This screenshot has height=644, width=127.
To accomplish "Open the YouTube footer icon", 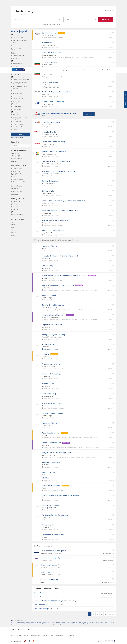I will 25,641.
